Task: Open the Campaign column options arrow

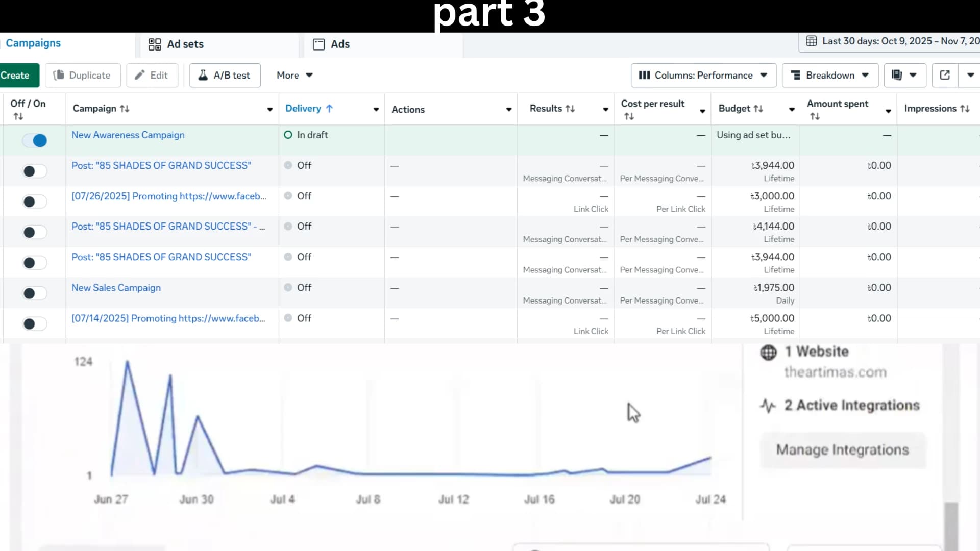Action: 270,110
